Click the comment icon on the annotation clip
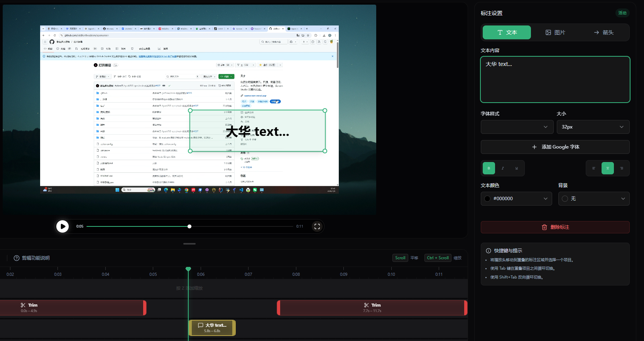Viewport: 644px width, 341px height. (201, 326)
